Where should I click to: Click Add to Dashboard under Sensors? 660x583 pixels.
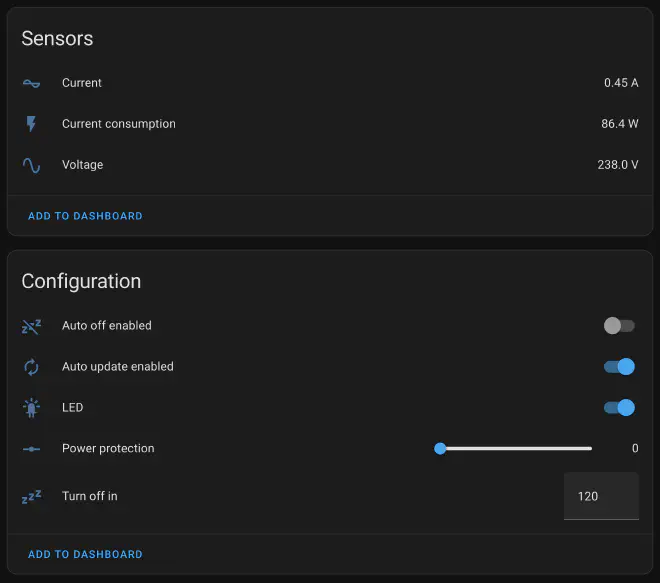pos(85,216)
